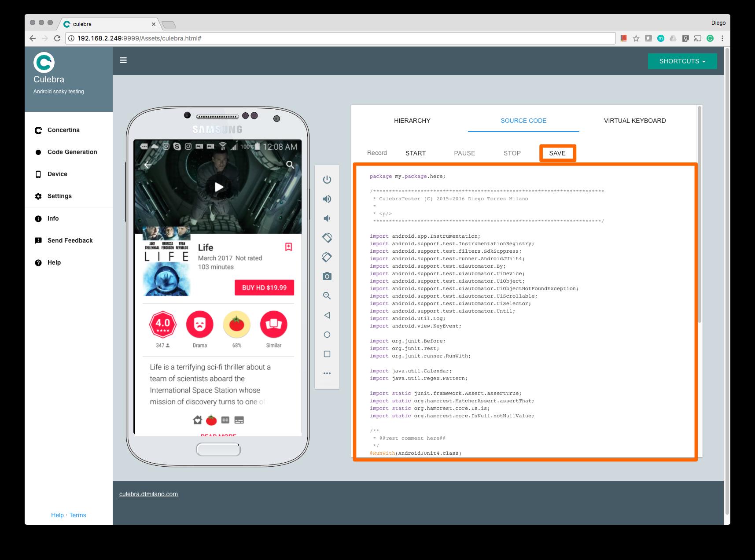The height and width of the screenshot is (560, 755).
Task: Select Device in sidebar
Action: point(57,174)
